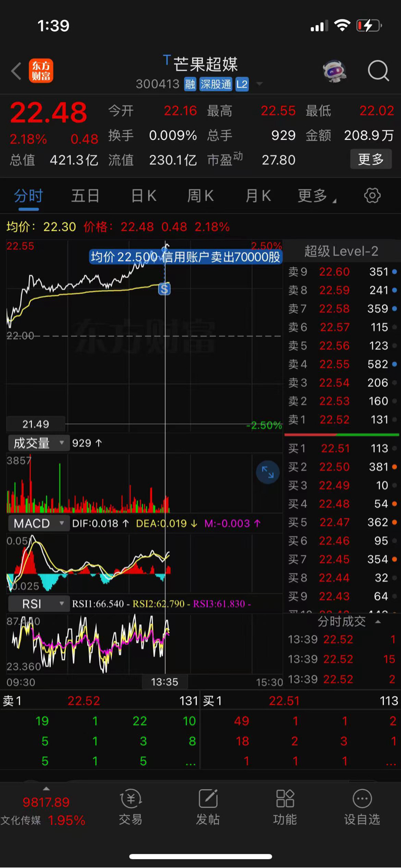Tap the 买4 22.48 order row
Screen dimensions: 401x868
(342, 504)
